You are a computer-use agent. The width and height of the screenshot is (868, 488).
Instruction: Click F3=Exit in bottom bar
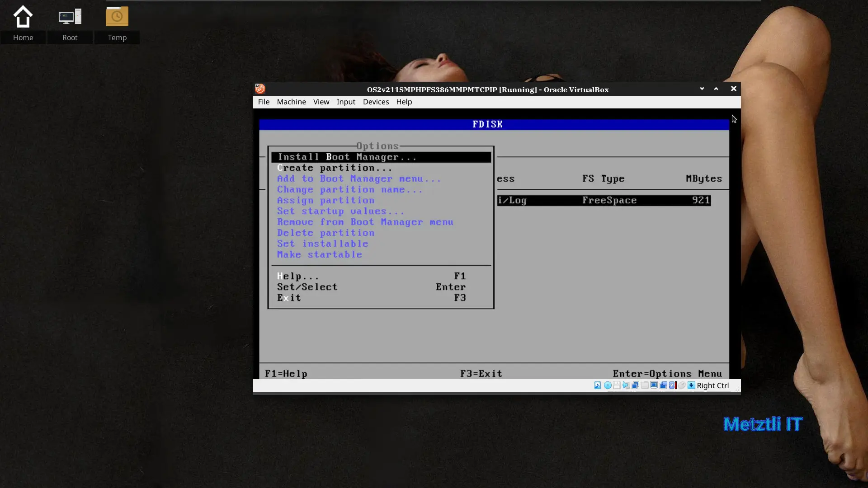[481, 374]
